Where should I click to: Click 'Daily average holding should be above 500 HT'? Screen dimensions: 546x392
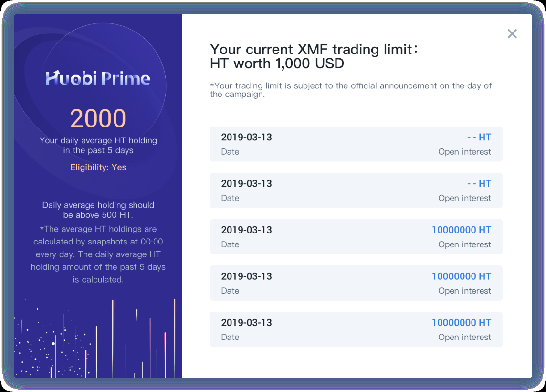coord(98,210)
